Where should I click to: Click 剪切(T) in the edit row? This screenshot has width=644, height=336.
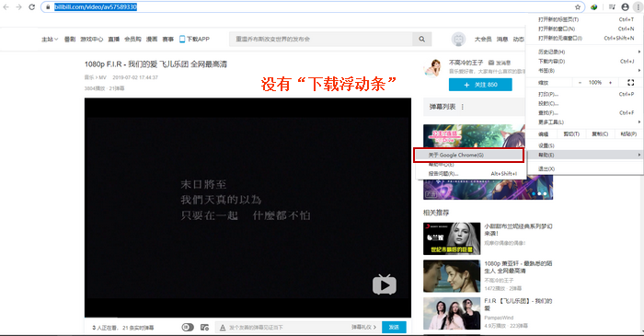(x=571, y=133)
